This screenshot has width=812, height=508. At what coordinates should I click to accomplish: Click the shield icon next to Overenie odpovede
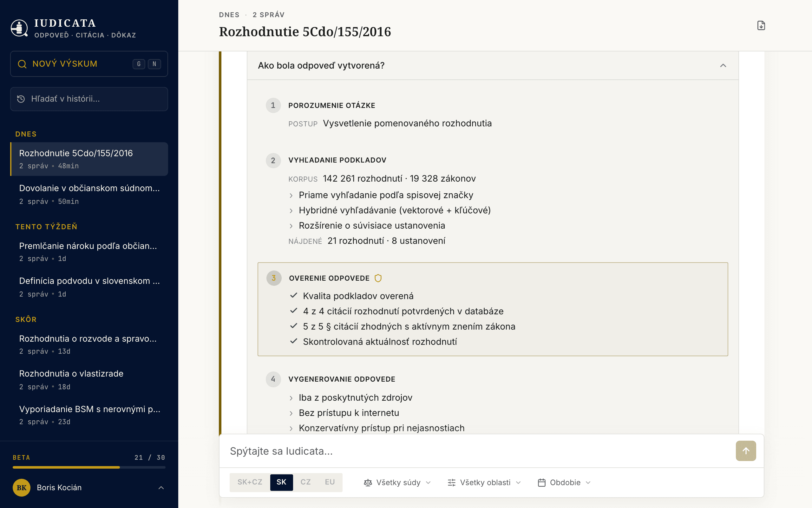tap(378, 278)
